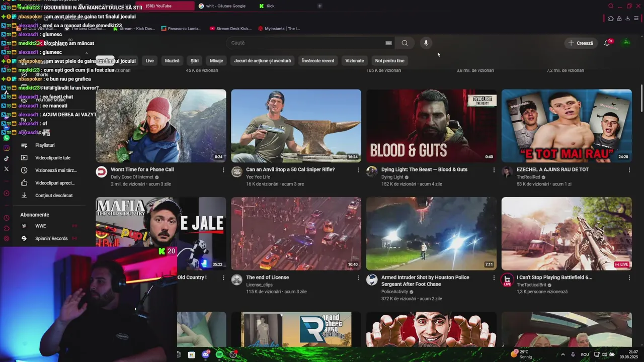
Task: Open YouTube notifications bell
Action: point(607,43)
